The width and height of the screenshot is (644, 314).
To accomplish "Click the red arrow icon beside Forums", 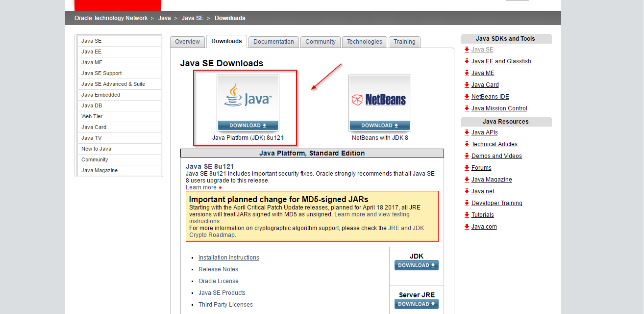I will click(467, 168).
